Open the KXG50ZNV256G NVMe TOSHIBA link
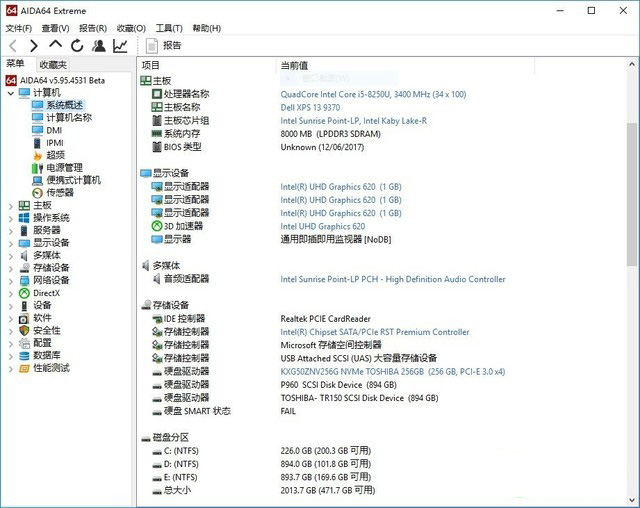640x508 pixels. point(393,372)
